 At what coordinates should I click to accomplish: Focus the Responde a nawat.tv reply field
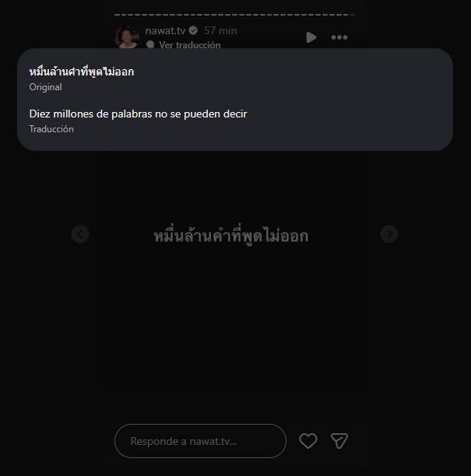coord(200,441)
